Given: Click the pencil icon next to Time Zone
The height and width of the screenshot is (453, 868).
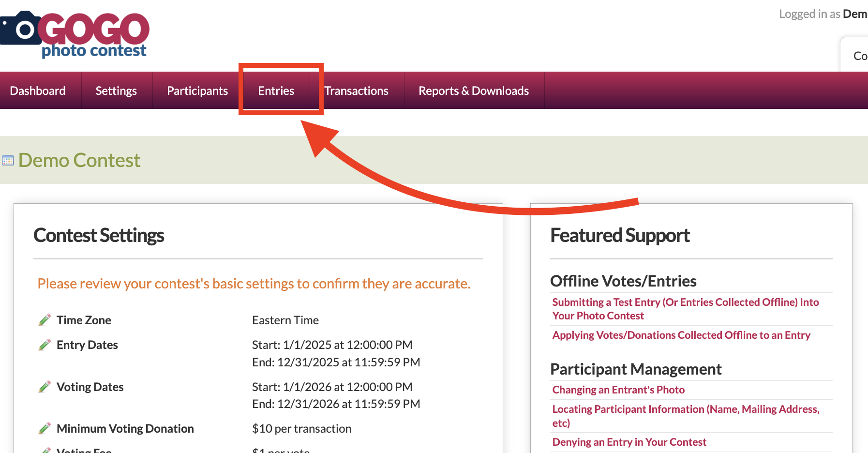Looking at the screenshot, I should coord(45,320).
